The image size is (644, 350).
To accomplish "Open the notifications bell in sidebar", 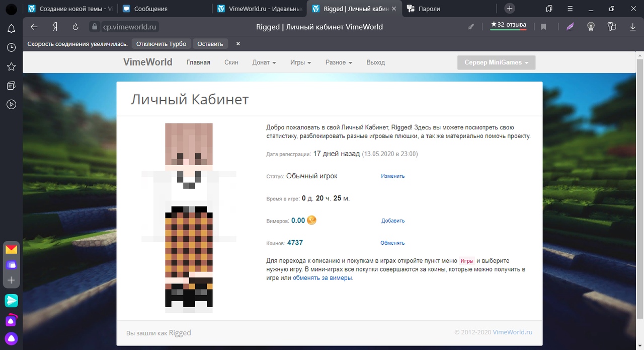I will (11, 29).
